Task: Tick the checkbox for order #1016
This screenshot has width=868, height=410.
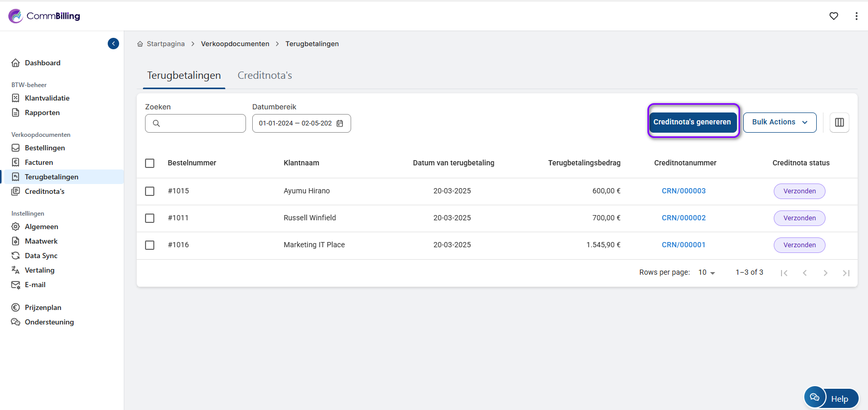Action: (x=150, y=245)
